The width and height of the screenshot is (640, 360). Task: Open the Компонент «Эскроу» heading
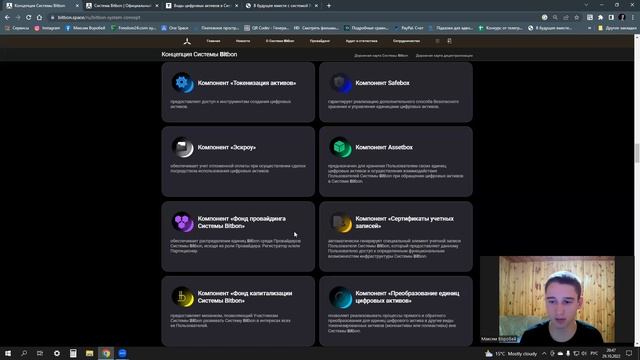pyautogui.click(x=227, y=147)
